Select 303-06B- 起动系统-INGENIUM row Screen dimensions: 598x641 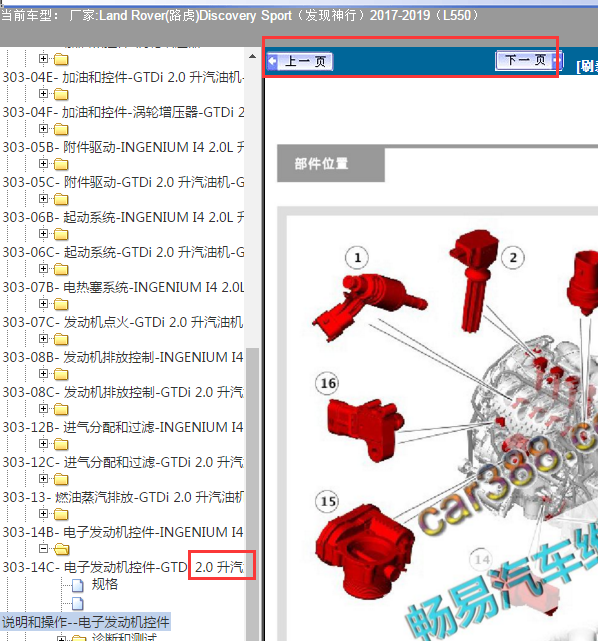(123, 217)
